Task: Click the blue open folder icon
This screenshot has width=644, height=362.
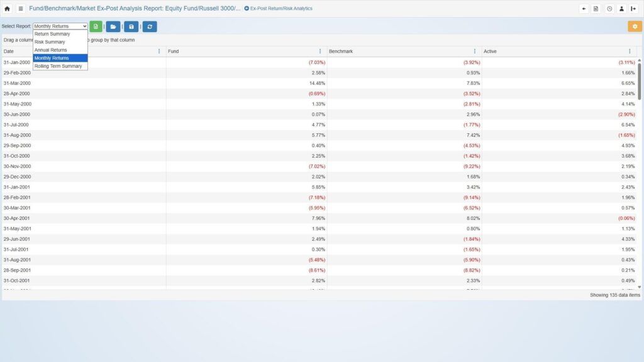Action: coord(113,26)
